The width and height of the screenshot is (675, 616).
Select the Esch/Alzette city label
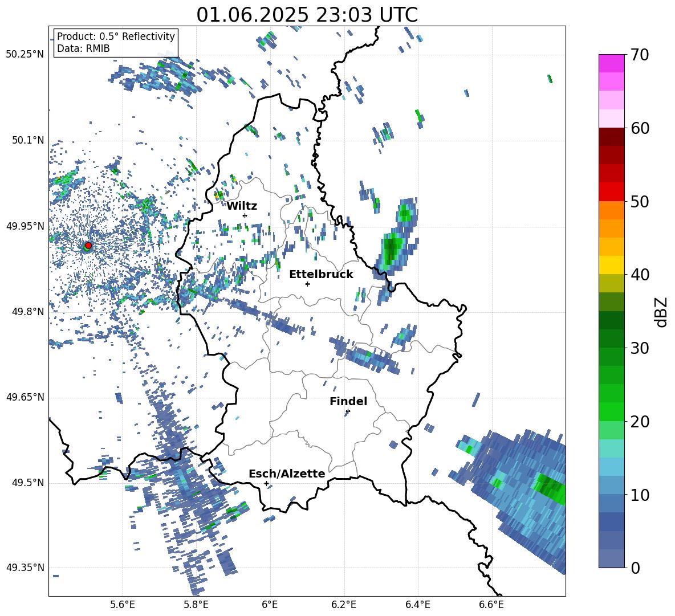(287, 474)
